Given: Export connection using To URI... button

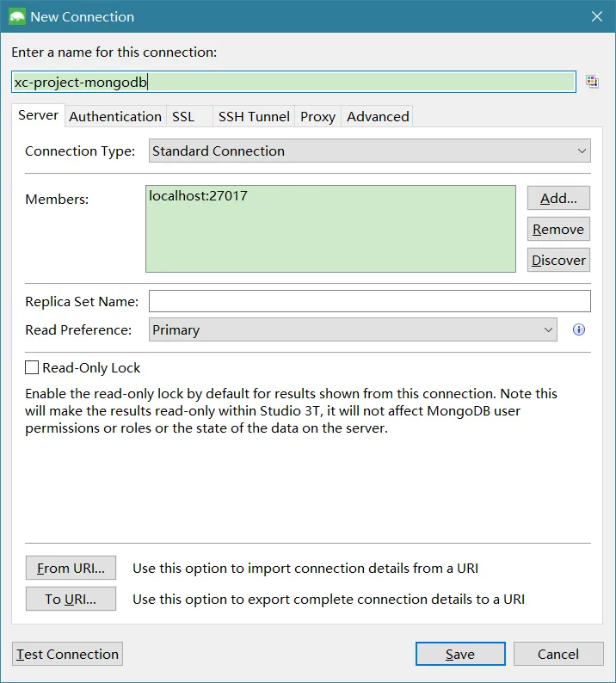Looking at the screenshot, I should click(71, 599).
